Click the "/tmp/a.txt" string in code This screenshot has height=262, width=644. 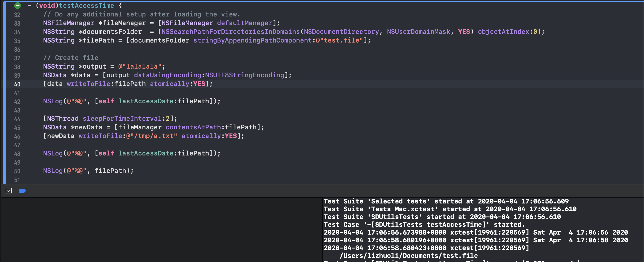tap(151, 136)
